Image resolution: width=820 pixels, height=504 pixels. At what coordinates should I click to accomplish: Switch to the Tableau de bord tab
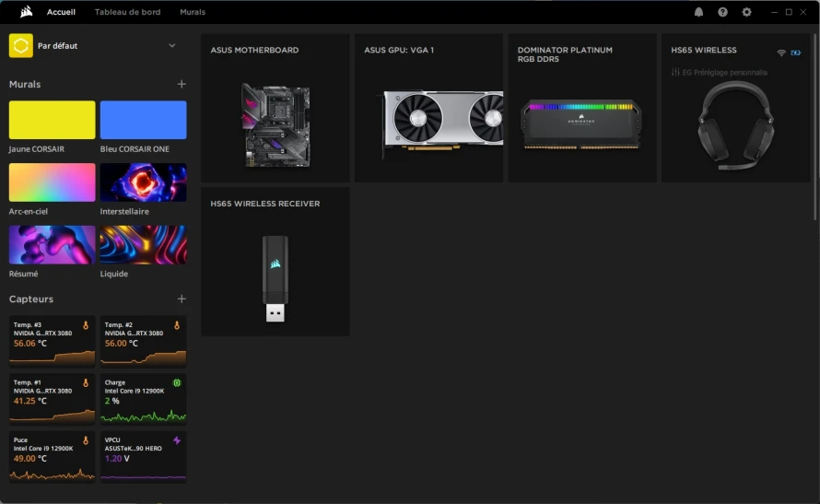click(x=127, y=11)
